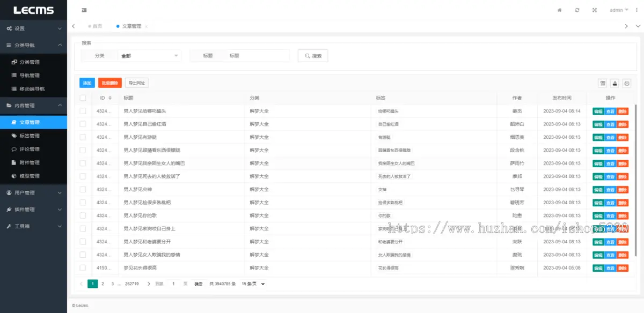Click the 插件管理 plugin icon in sidebar

9,210
